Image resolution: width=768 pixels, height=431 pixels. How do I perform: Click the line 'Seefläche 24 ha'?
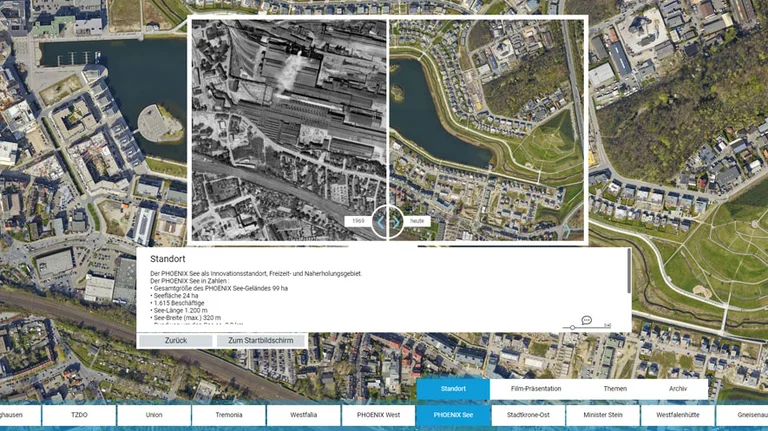point(174,296)
